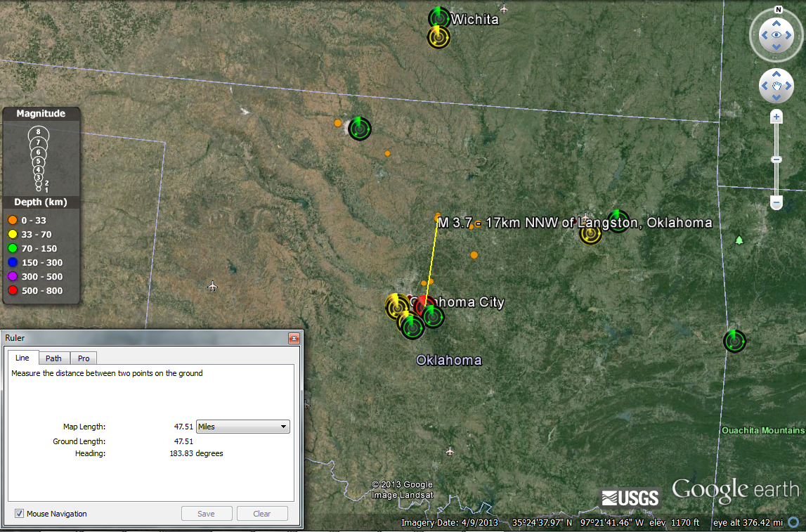Image resolution: width=806 pixels, height=532 pixels.
Task: Click the airplane airport icon near Wichita
Action: pyautogui.click(x=503, y=8)
